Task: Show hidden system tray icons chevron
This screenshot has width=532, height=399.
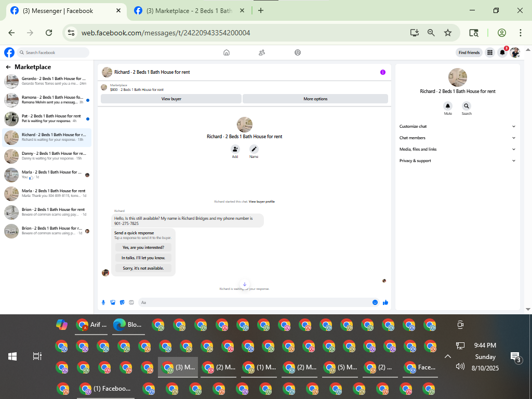Action: click(x=448, y=356)
